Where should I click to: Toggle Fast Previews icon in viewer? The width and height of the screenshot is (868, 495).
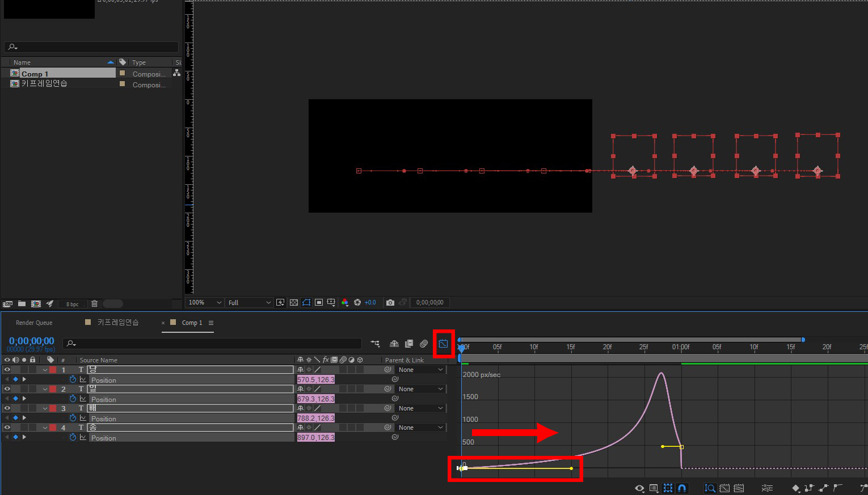coord(280,303)
